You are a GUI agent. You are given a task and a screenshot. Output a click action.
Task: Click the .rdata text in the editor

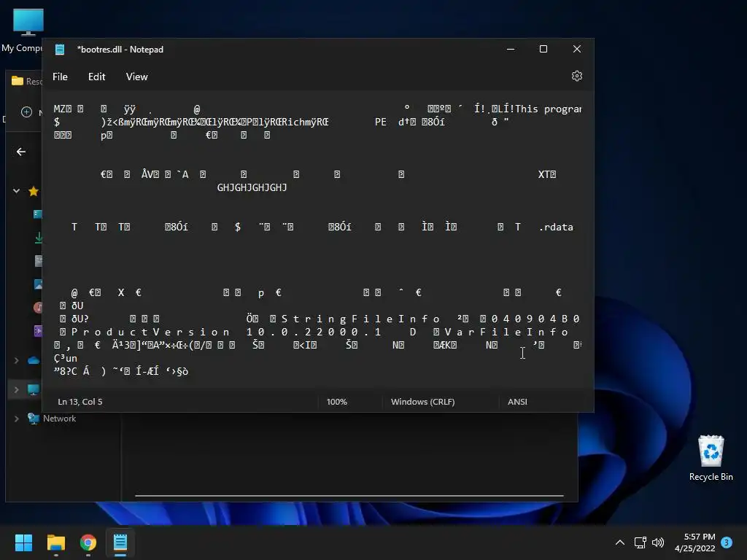[x=556, y=227]
